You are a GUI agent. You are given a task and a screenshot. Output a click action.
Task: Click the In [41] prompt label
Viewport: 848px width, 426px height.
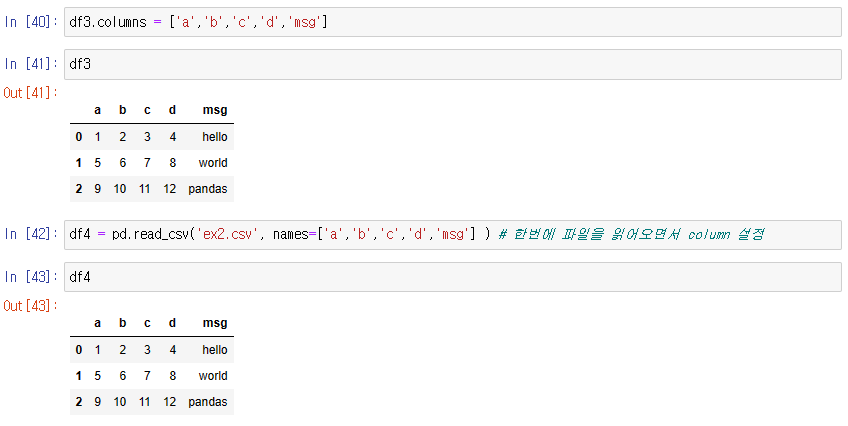[31, 64]
